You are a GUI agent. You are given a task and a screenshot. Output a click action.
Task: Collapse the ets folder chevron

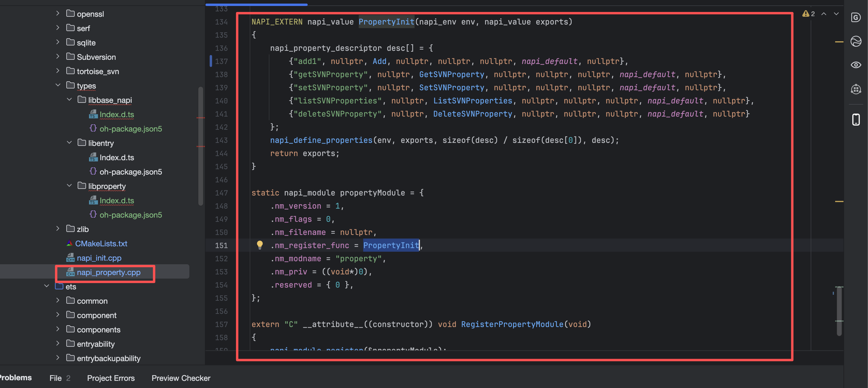tap(47, 286)
